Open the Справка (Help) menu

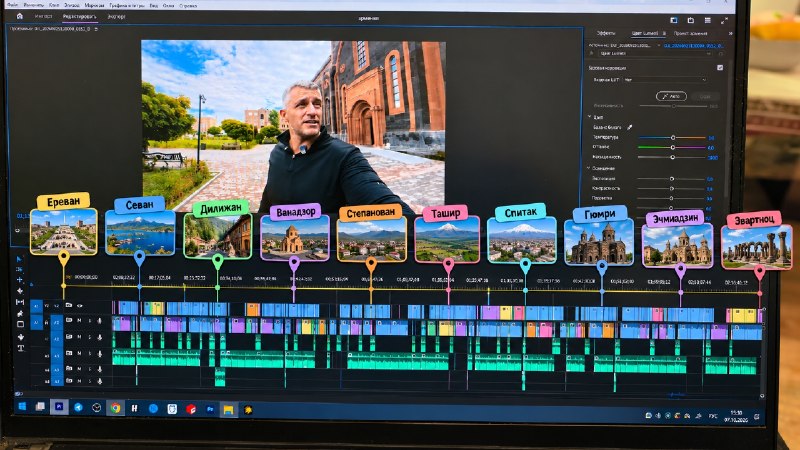coord(188,6)
